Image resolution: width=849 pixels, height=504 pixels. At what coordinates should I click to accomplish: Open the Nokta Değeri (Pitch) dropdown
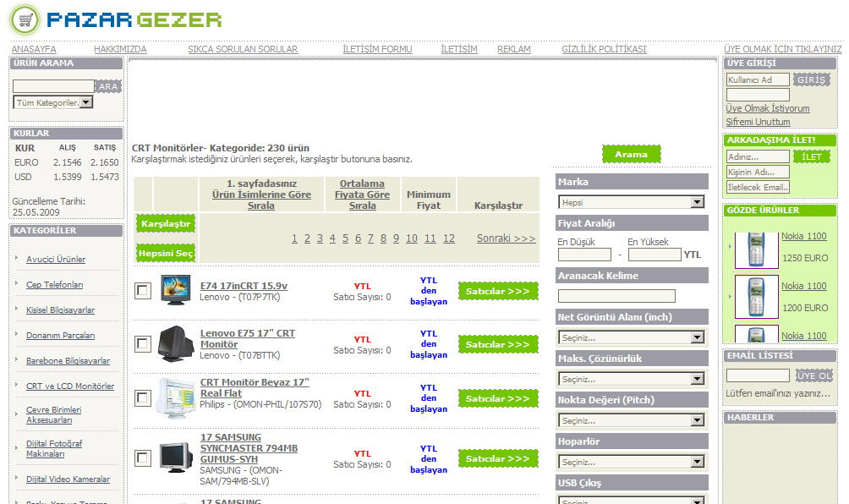631,420
